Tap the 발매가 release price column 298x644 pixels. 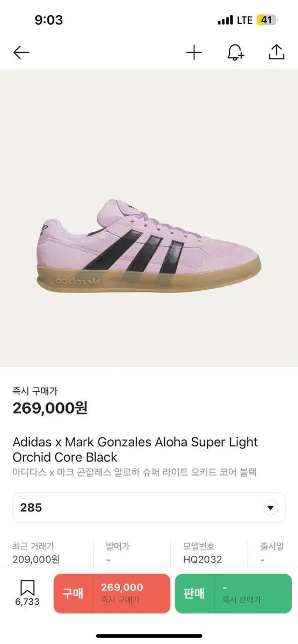(118, 553)
